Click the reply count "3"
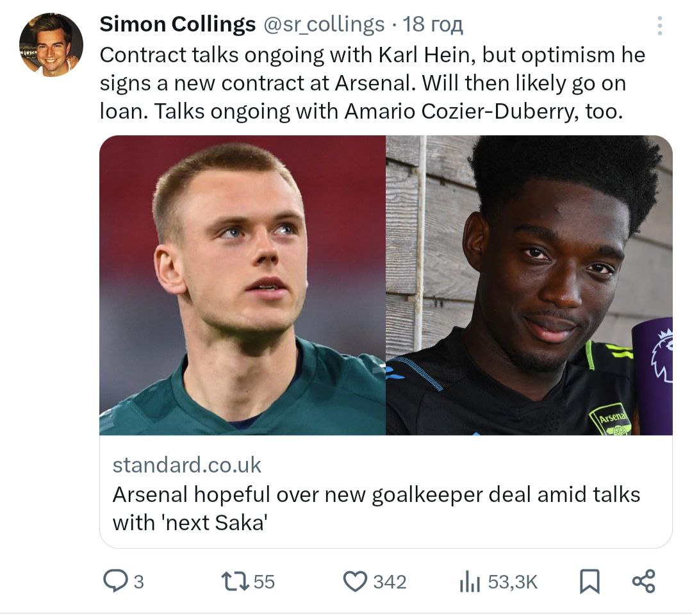Viewport: 692px width, 616px height. pyautogui.click(x=138, y=582)
